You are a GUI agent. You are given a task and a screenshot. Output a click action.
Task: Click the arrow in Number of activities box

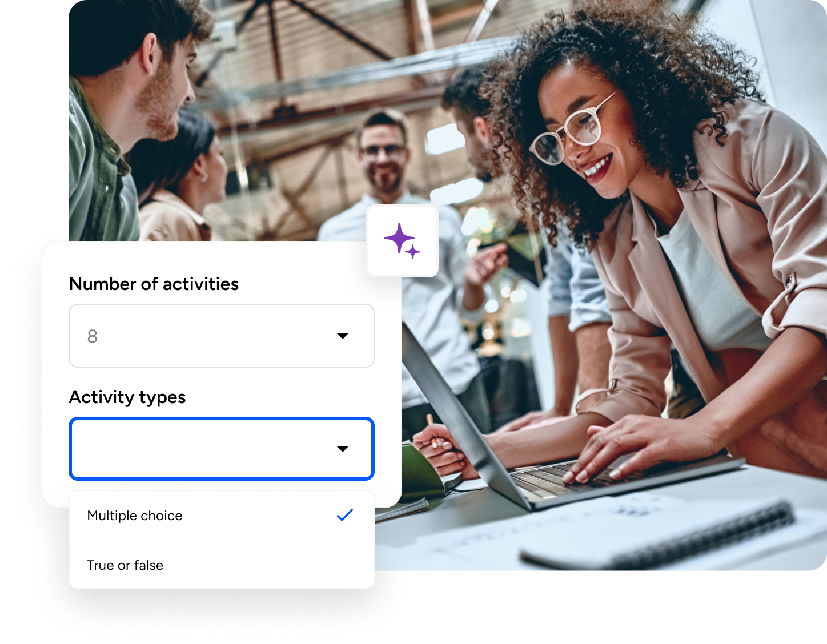coord(343,336)
